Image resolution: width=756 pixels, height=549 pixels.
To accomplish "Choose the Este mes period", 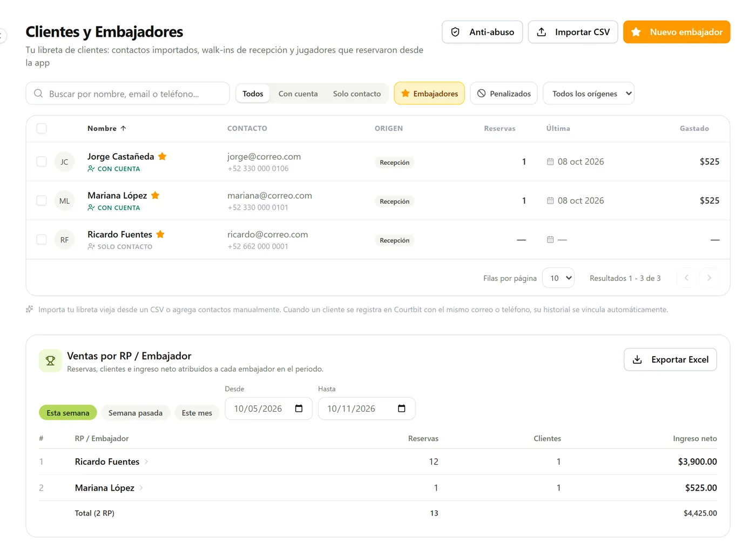I will click(197, 413).
